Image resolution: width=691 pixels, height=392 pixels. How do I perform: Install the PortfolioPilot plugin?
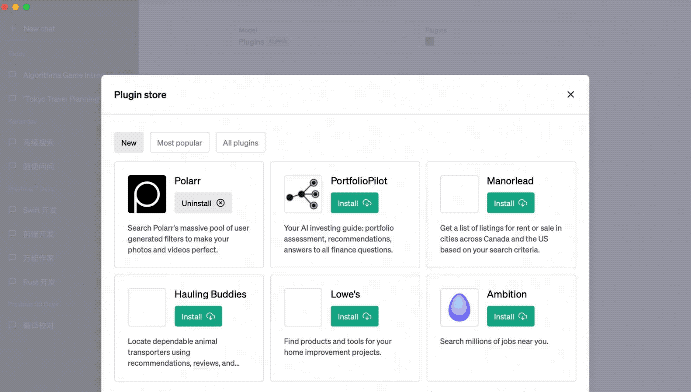pyautogui.click(x=354, y=203)
